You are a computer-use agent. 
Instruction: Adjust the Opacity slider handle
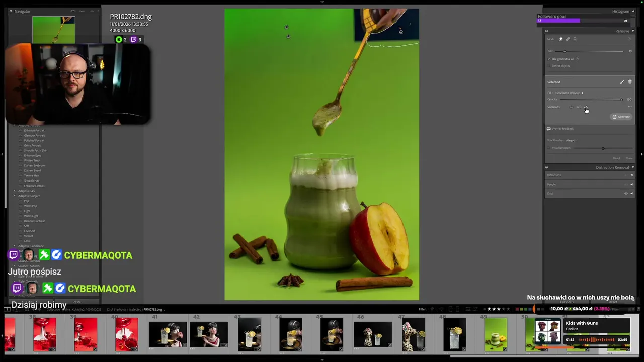click(x=621, y=99)
